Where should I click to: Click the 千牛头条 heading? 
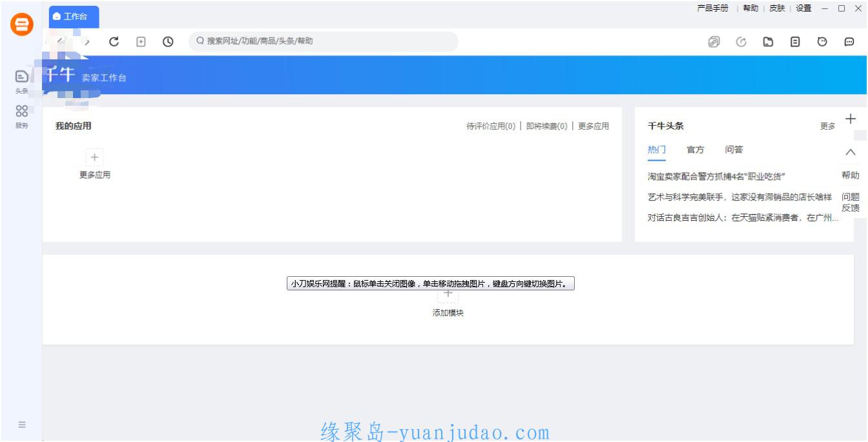click(666, 126)
